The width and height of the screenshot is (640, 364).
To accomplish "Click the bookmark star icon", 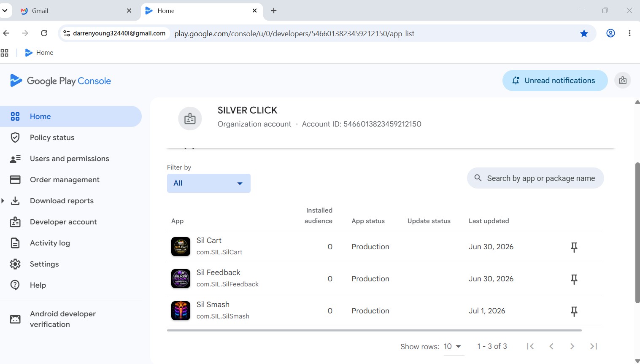I will point(584,33).
